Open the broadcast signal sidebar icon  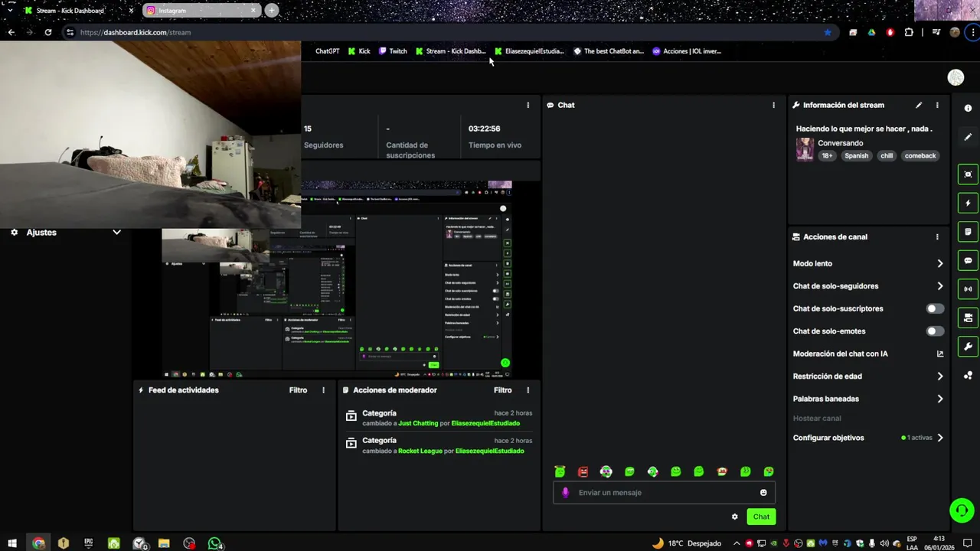[968, 289]
